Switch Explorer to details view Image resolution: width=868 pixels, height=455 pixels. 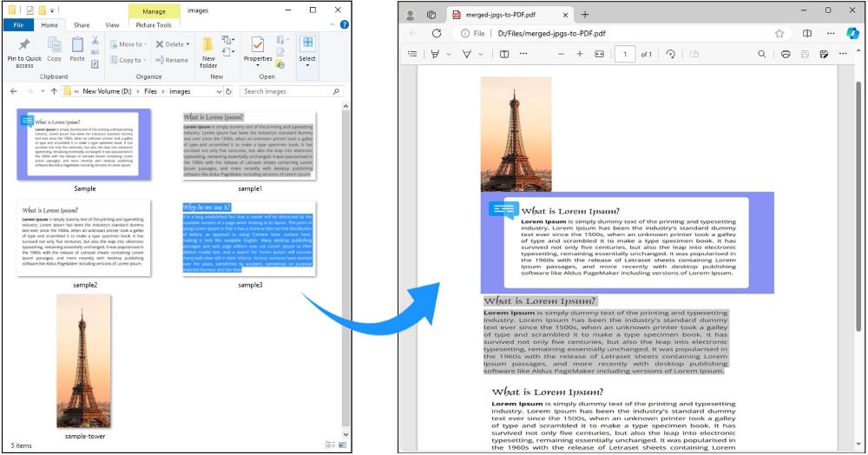[331, 445]
